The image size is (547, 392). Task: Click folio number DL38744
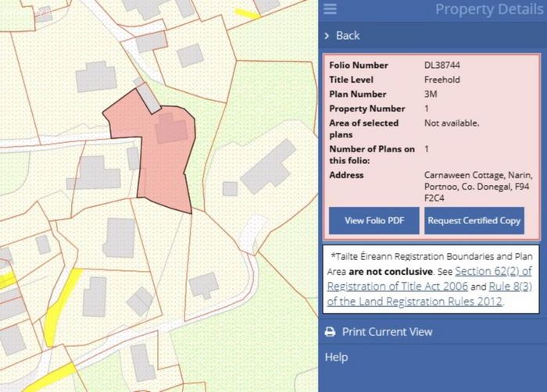tap(442, 66)
